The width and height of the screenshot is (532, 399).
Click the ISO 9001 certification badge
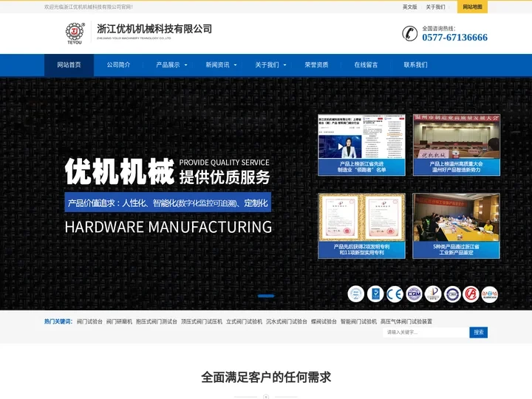coord(355,294)
